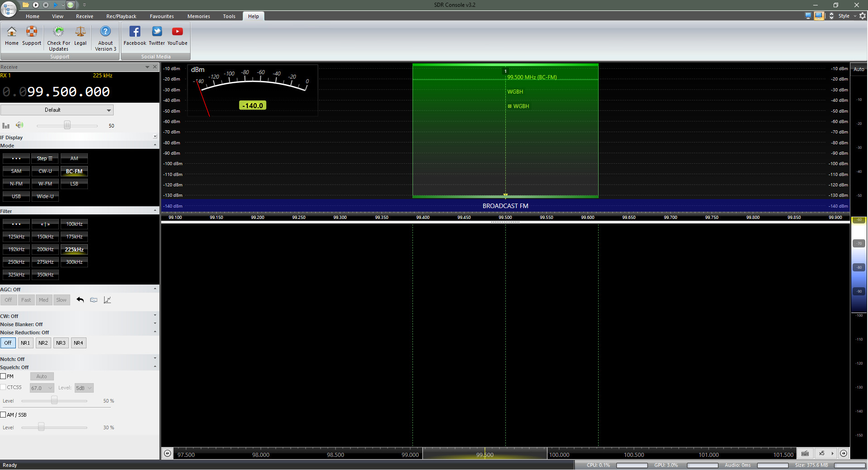
Task: Open the CTCSS 67.0 frequency dropdown
Action: 42,388
